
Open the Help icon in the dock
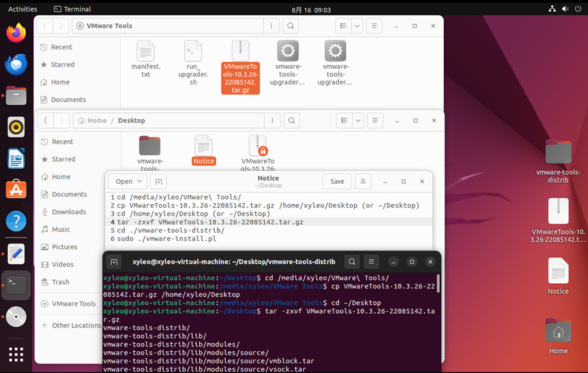pos(16,221)
